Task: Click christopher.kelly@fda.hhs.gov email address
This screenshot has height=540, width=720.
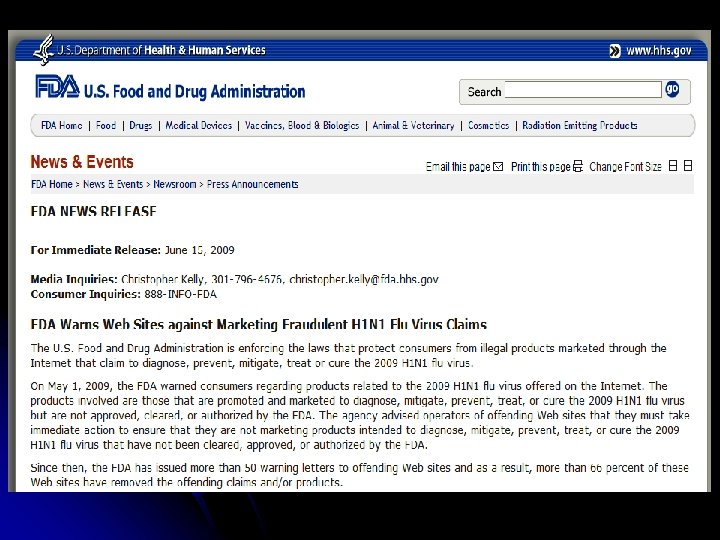Action: pyautogui.click(x=364, y=279)
